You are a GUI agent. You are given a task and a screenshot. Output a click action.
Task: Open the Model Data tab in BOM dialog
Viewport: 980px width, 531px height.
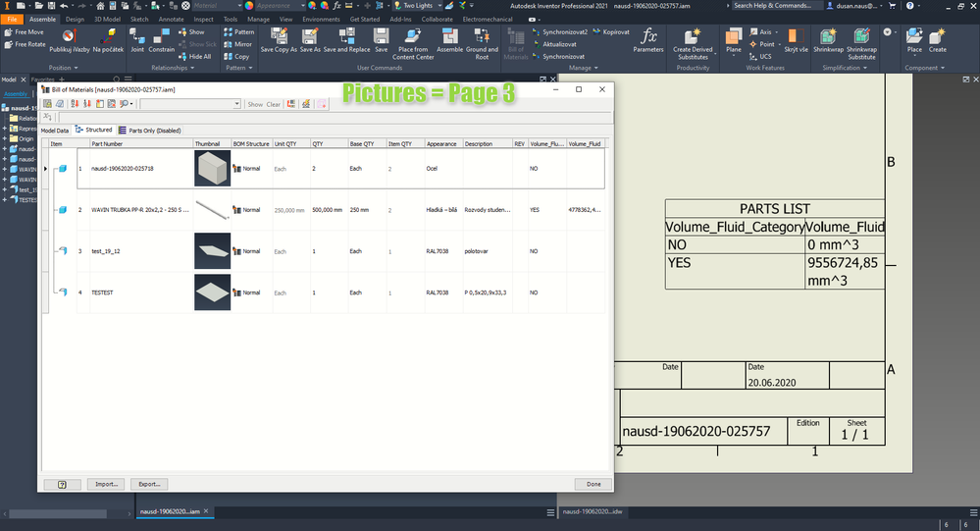click(54, 131)
